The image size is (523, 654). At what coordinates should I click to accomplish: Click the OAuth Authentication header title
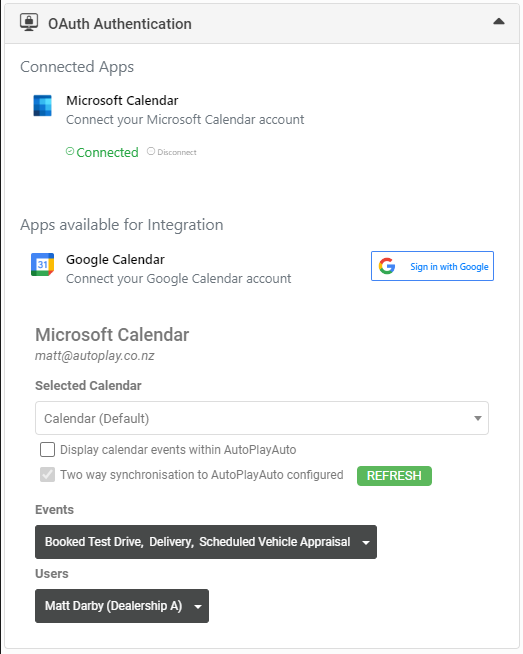(x=120, y=24)
